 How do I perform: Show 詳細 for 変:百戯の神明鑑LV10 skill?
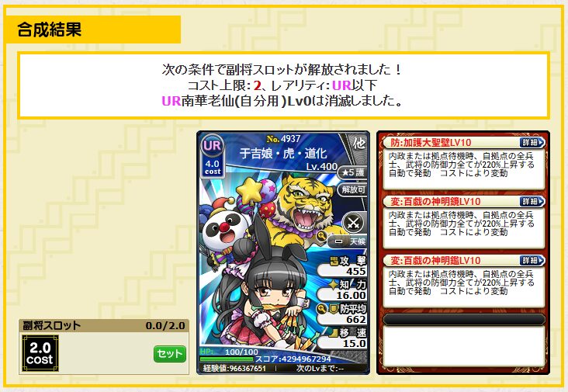coord(532,261)
